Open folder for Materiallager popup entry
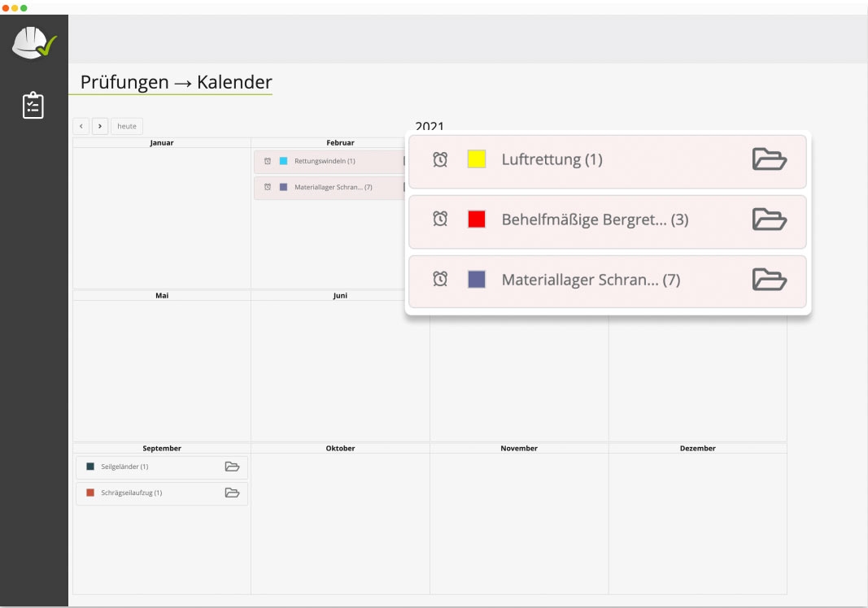 click(x=769, y=280)
